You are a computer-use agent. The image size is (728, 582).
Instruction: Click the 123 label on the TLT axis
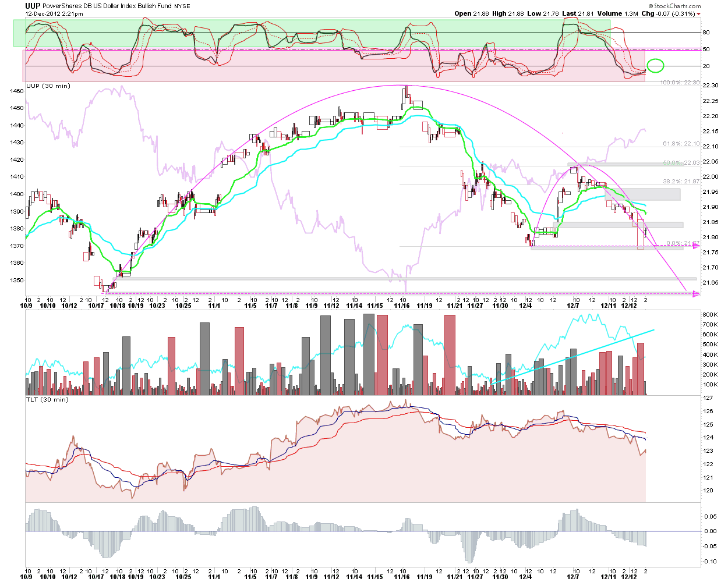click(x=708, y=451)
